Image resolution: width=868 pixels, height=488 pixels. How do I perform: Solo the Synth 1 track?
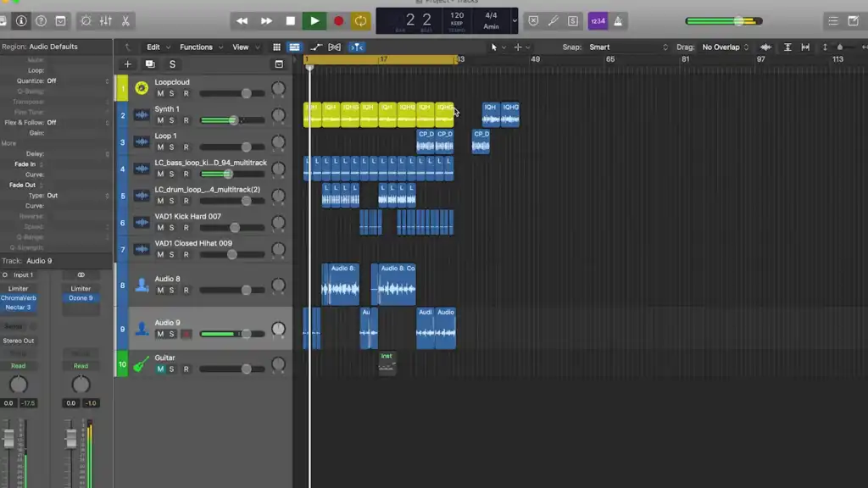pos(171,120)
